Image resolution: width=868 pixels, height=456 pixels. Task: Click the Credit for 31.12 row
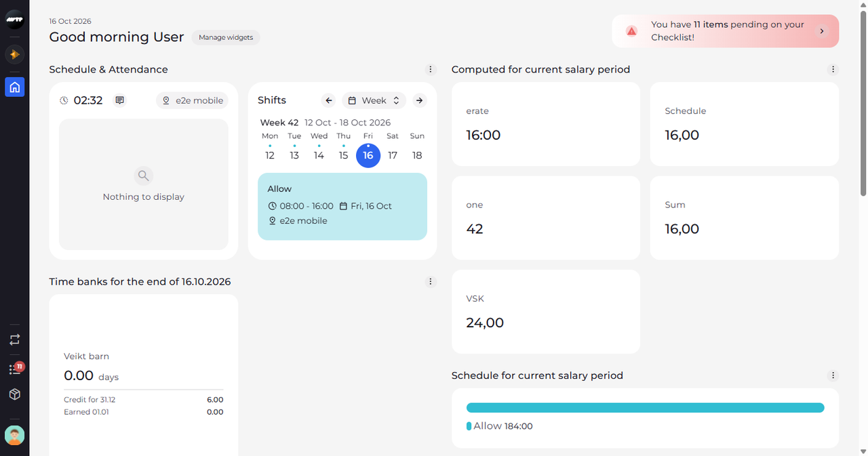click(143, 400)
